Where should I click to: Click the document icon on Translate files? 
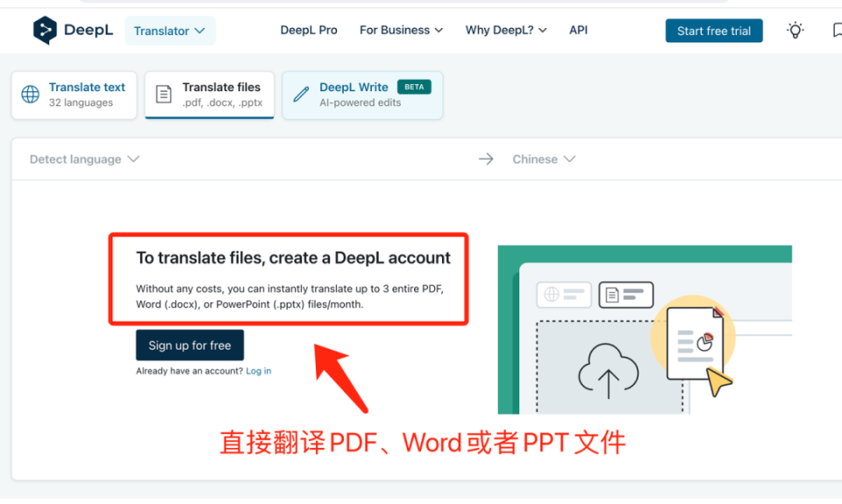point(164,94)
